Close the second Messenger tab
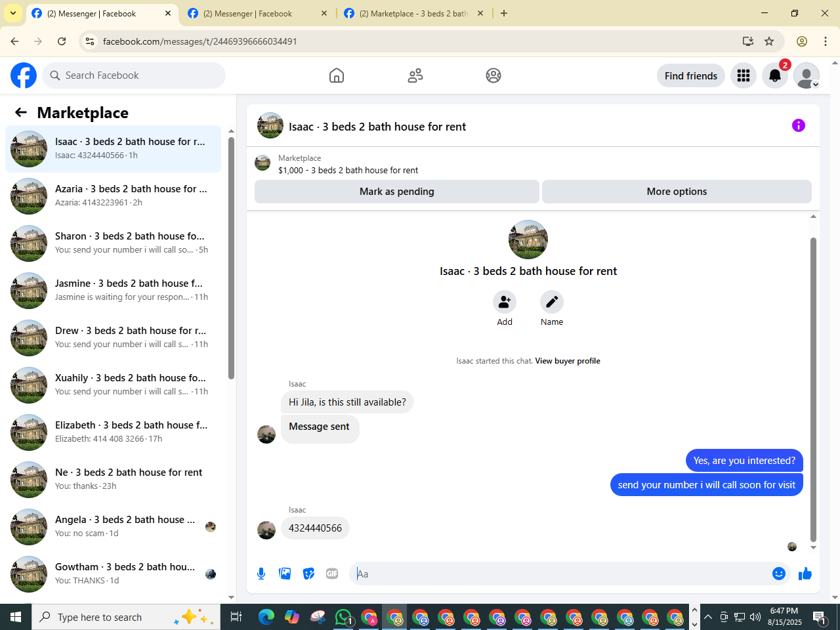This screenshot has height=630, width=840. (324, 13)
